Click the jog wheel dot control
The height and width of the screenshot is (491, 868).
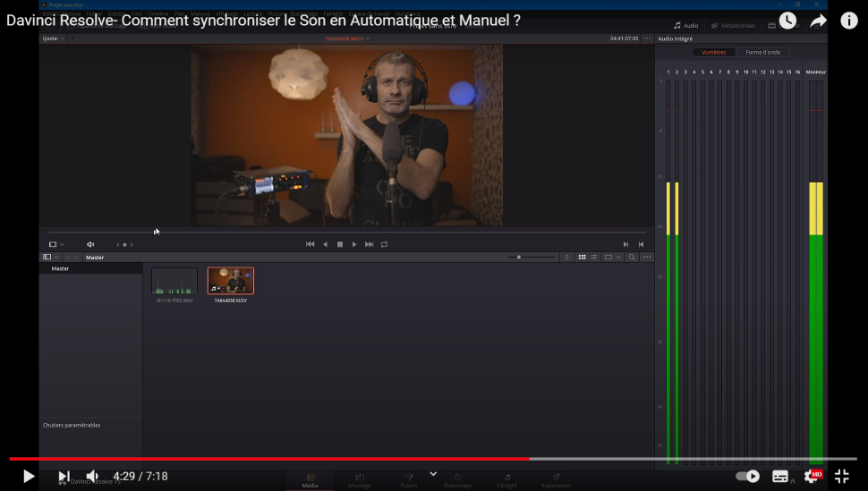[124, 244]
